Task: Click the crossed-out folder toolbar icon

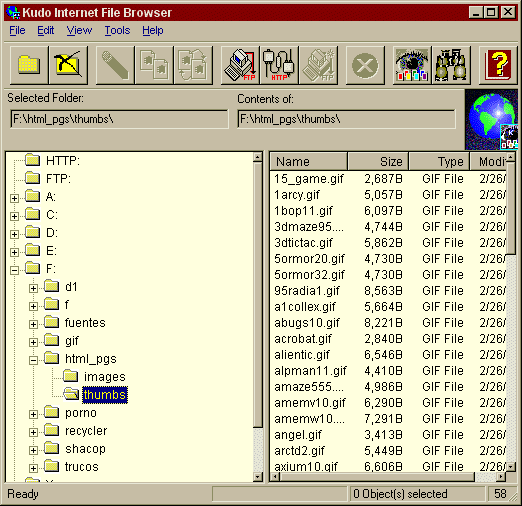Action: (69, 65)
